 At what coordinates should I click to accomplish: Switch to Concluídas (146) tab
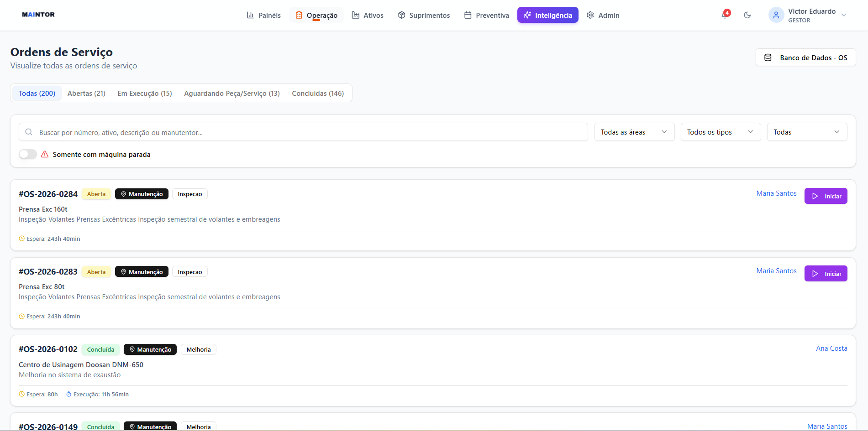[x=318, y=93]
